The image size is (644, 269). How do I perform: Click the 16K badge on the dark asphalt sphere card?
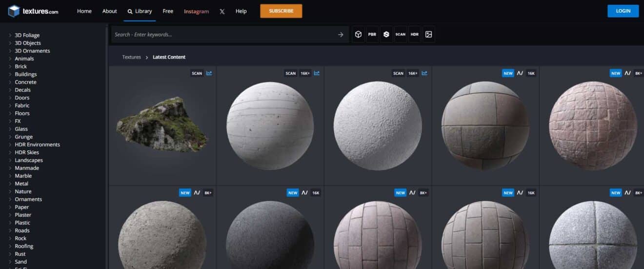pyautogui.click(x=316, y=193)
